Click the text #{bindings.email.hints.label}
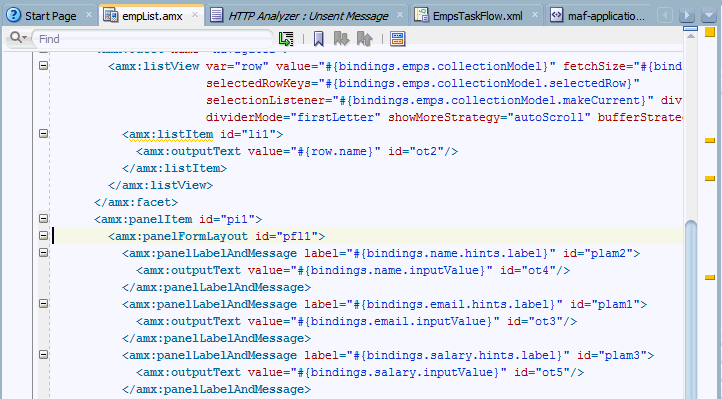Viewport: 722px width, 399px height. (454, 305)
